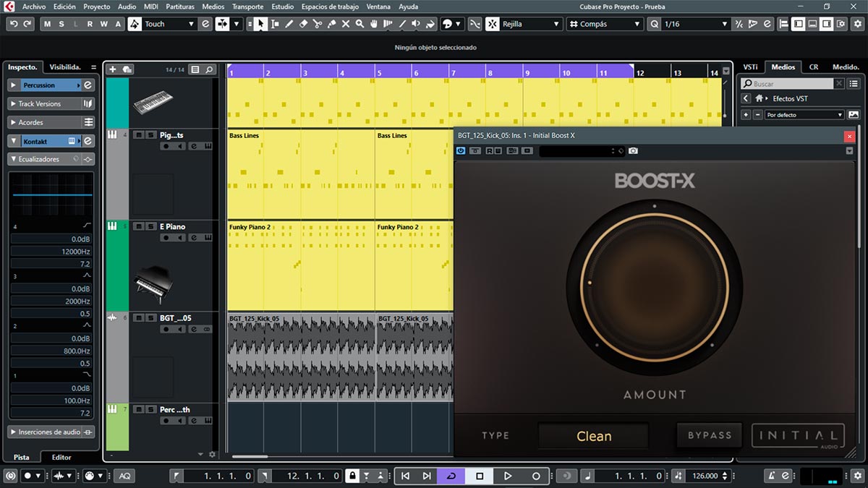Toggle global Solo S state button

pyautogui.click(x=61, y=24)
